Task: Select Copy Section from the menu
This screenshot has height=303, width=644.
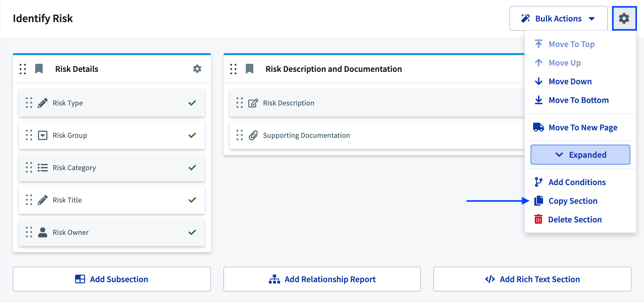Action: pos(573,201)
